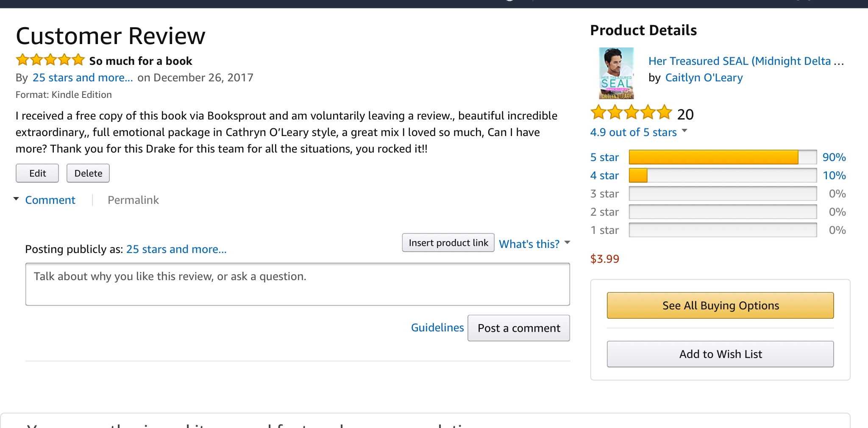Open the Permalink for this review

[133, 200]
